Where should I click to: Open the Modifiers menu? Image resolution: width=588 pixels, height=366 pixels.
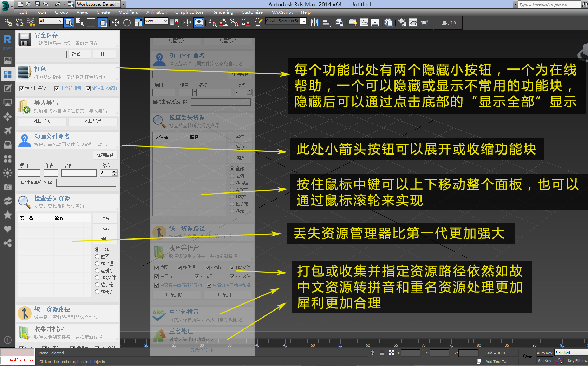click(128, 12)
